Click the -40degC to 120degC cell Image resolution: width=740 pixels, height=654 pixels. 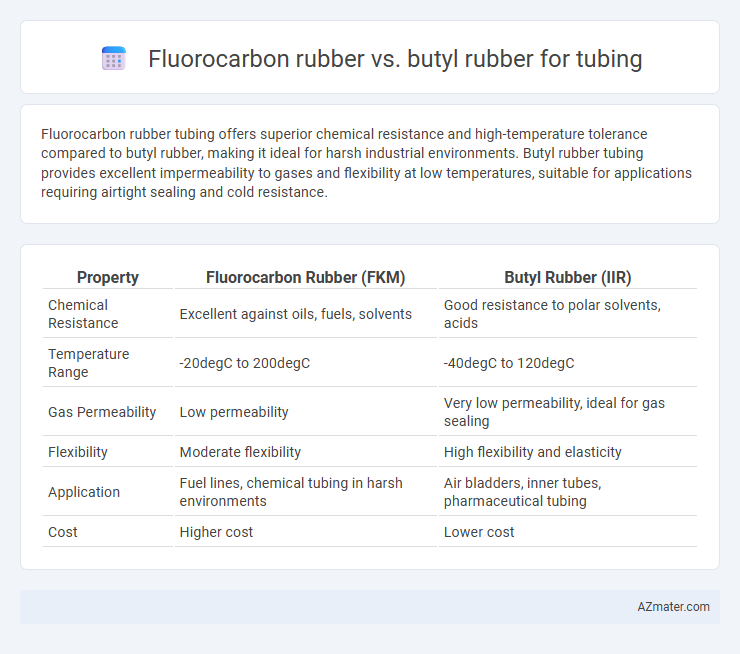(509, 363)
